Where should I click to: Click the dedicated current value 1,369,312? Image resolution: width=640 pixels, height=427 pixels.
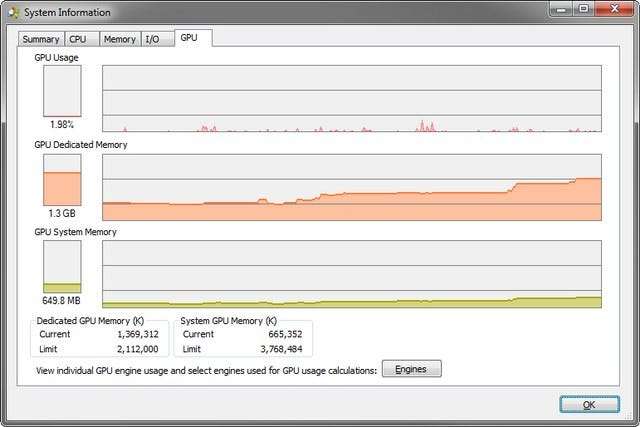138,334
